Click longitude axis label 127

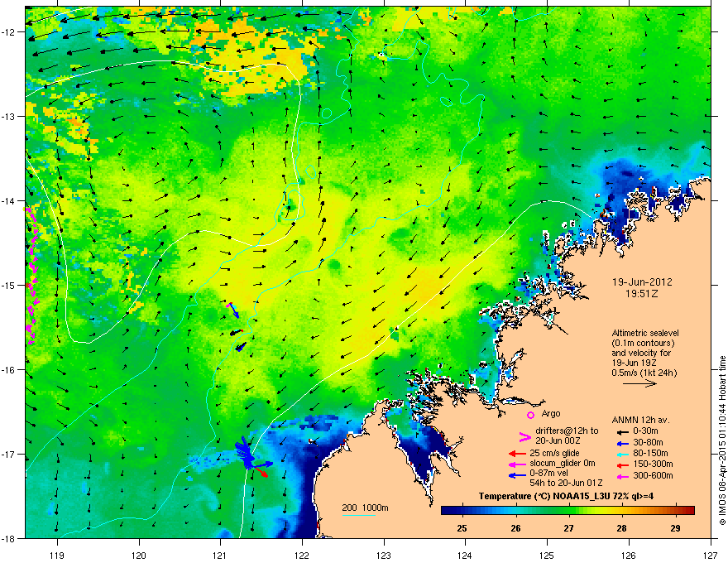coord(711,555)
